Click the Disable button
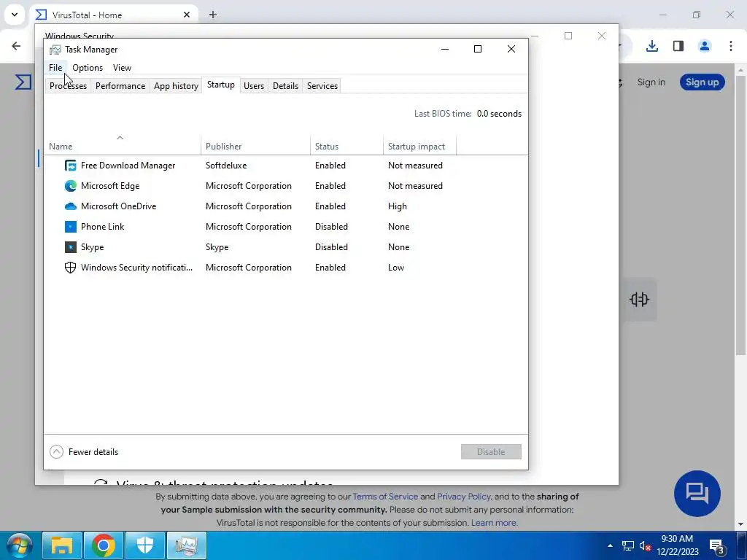The width and height of the screenshot is (747, 560). pyautogui.click(x=491, y=452)
